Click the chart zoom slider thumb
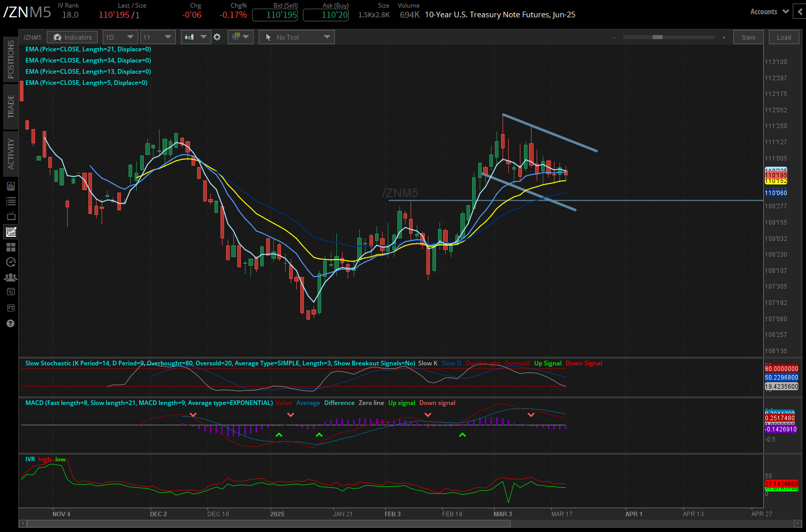This screenshot has width=806, height=532. (658, 37)
